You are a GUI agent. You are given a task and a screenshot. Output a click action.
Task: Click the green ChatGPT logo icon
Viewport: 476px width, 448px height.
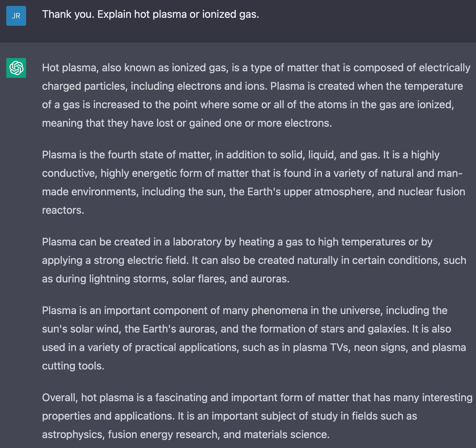16,68
